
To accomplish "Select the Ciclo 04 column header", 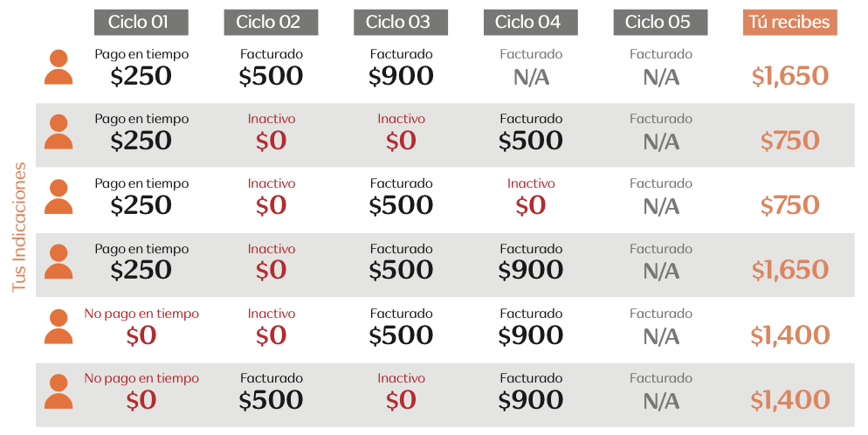I will [x=530, y=22].
